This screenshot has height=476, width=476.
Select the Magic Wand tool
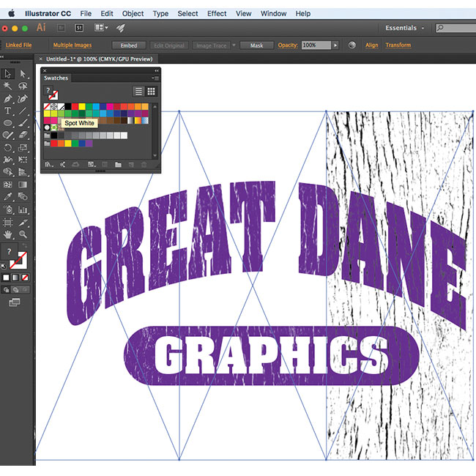(7, 86)
